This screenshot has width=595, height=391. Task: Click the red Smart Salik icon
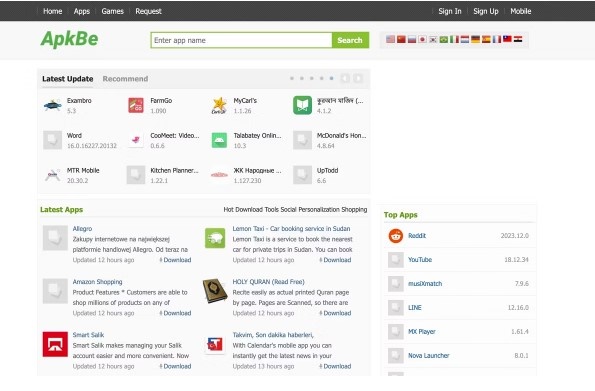55,344
